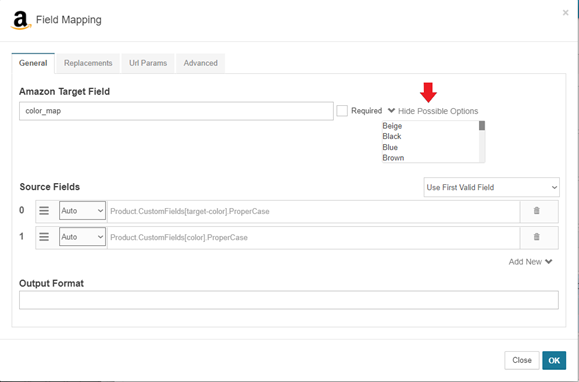Select Brown in possible options

(393, 158)
